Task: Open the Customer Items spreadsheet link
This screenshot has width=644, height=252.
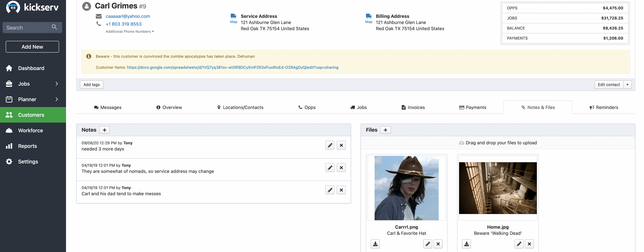Action: (232, 67)
